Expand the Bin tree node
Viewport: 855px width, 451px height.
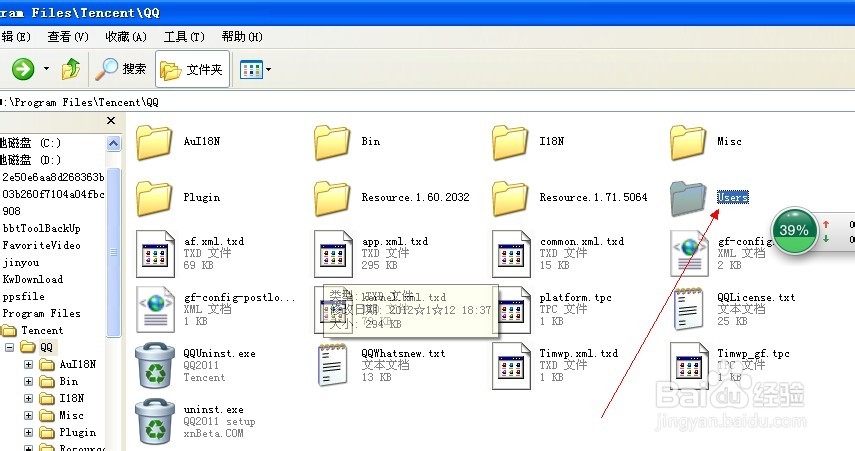28,381
